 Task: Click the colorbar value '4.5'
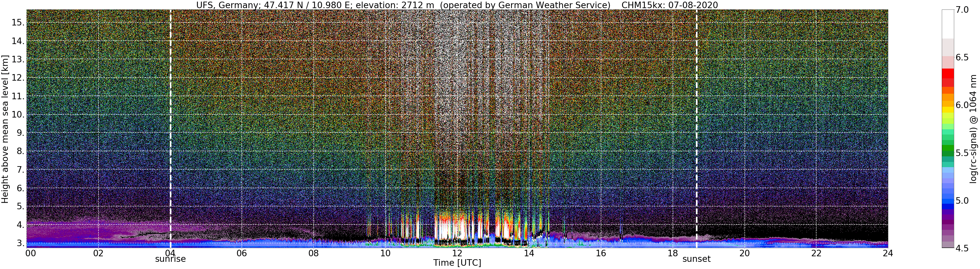coord(962,248)
